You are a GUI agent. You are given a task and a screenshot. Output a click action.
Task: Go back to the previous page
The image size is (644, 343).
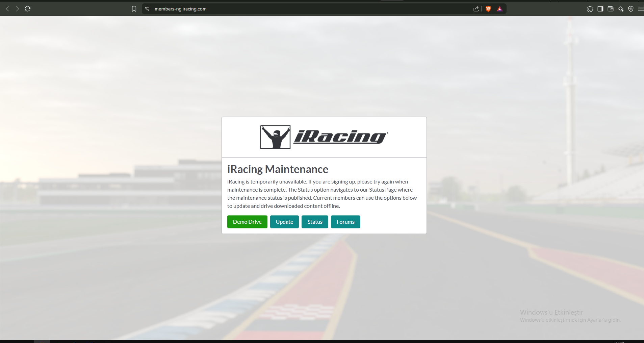[x=7, y=9]
